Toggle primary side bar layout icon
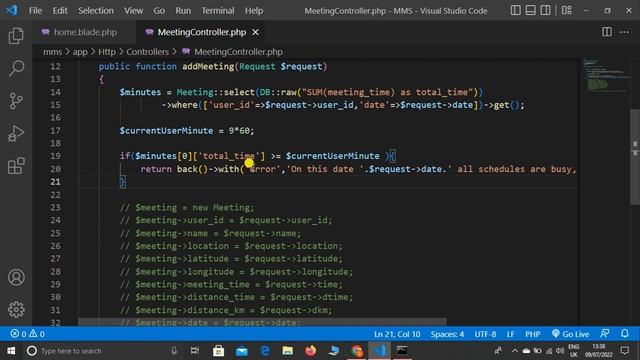The height and width of the screenshot is (360, 640). (x=516, y=10)
